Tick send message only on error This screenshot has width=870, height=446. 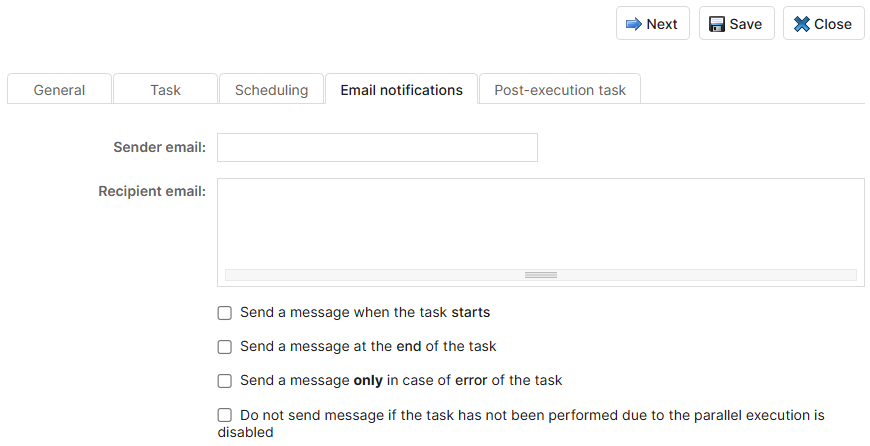[x=225, y=381]
